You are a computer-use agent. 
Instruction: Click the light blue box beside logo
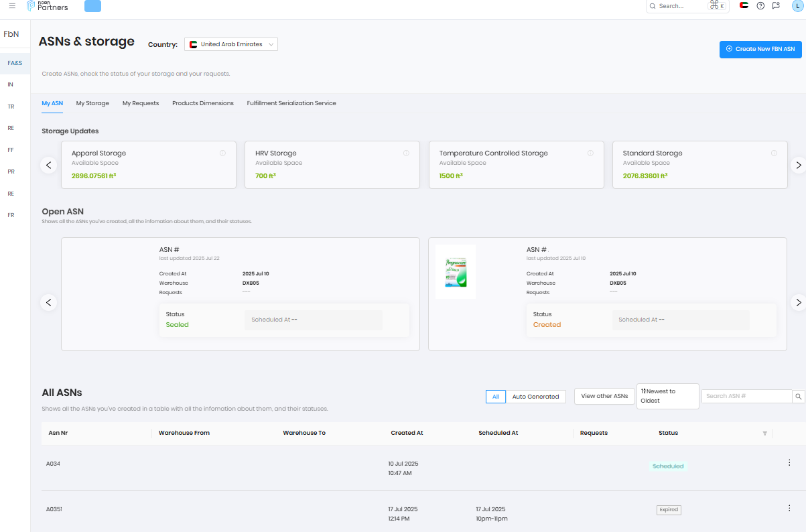coord(93,6)
